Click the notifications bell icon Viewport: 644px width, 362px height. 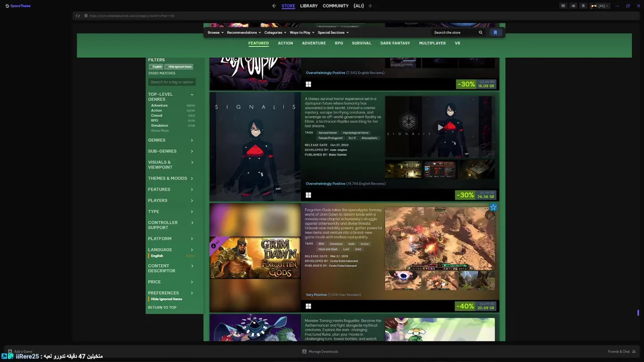[583, 6]
